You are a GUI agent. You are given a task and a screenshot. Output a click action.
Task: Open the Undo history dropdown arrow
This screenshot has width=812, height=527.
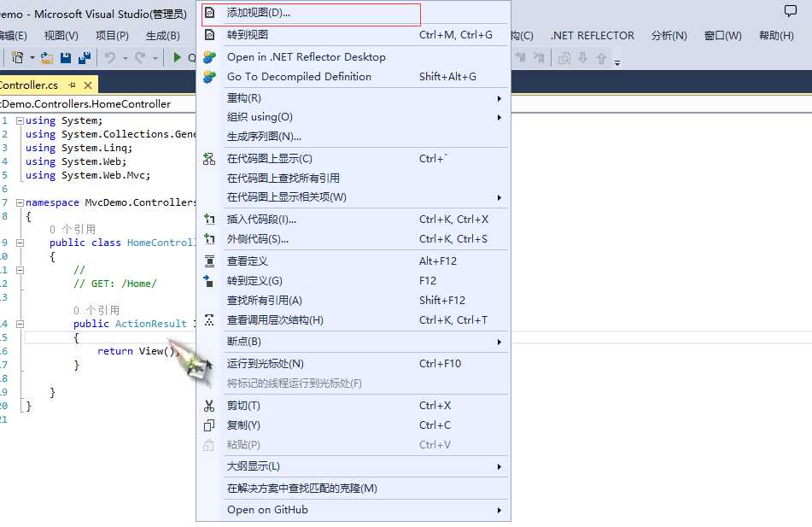[126, 58]
